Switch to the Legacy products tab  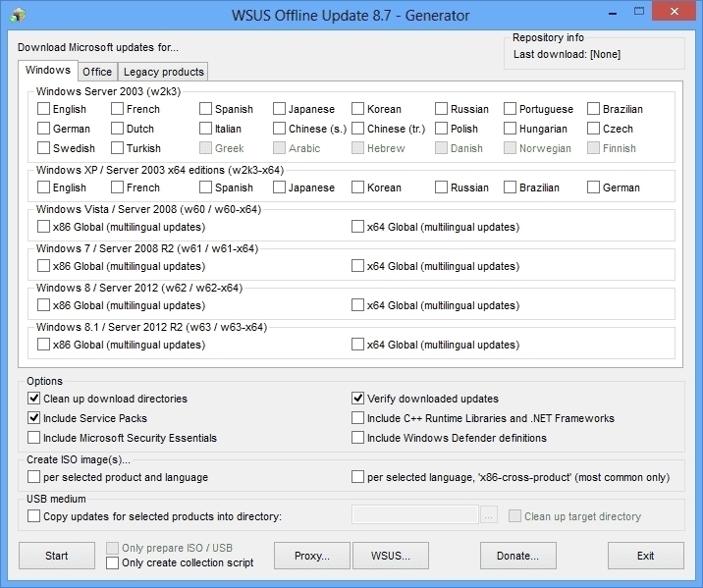[164, 72]
